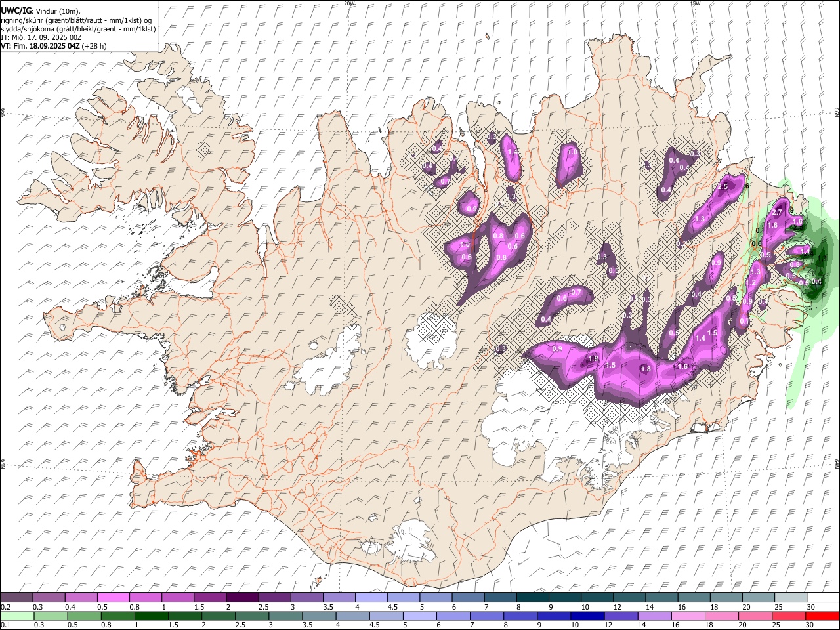Screen dimensions: 840x630
Task: Click the "VT: Fim. 18.09.2025 04Z (+28 h)" line
Action: 54,46
